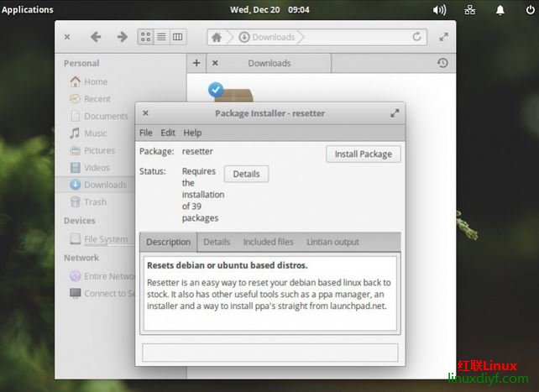Screen dimensions: 539x392
Task: Open Entire Network in sidebar
Action: (x=95, y=276)
